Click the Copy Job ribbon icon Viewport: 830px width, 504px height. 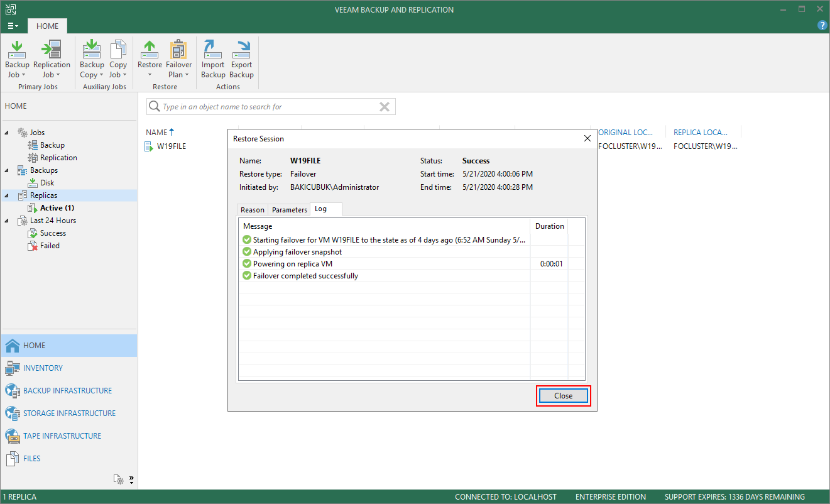pyautogui.click(x=118, y=59)
